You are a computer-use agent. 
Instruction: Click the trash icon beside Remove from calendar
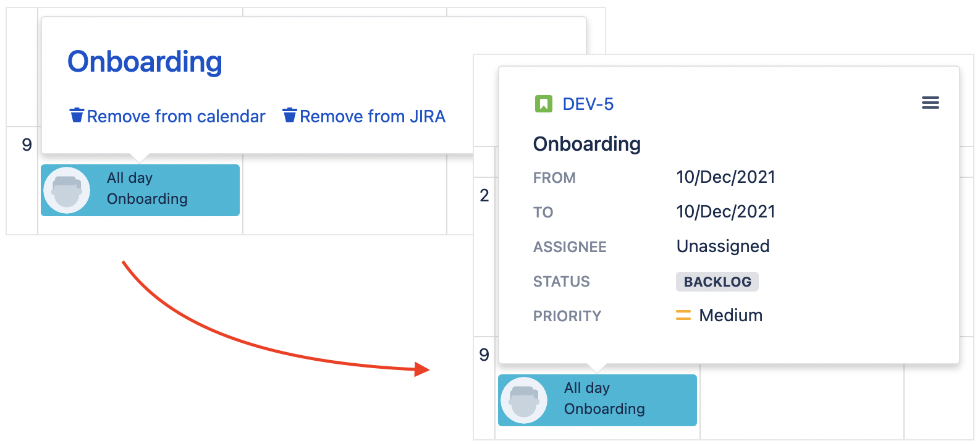pos(77,116)
